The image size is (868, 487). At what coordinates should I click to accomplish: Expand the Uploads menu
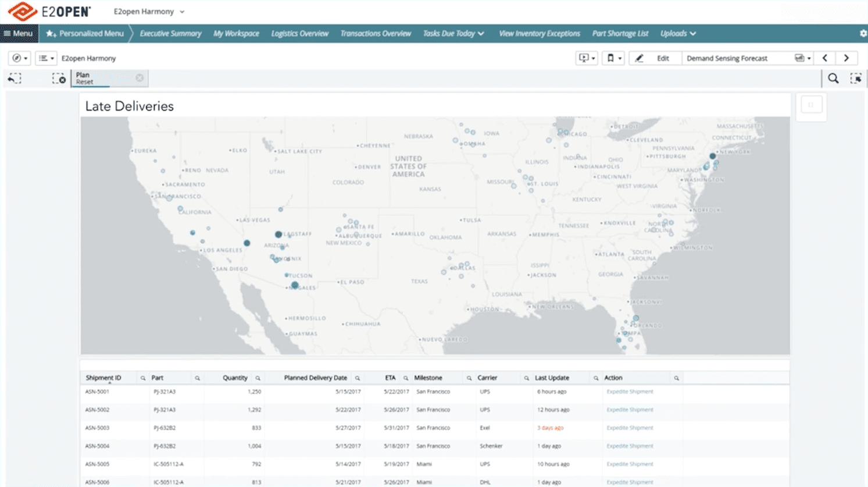pyautogui.click(x=677, y=33)
